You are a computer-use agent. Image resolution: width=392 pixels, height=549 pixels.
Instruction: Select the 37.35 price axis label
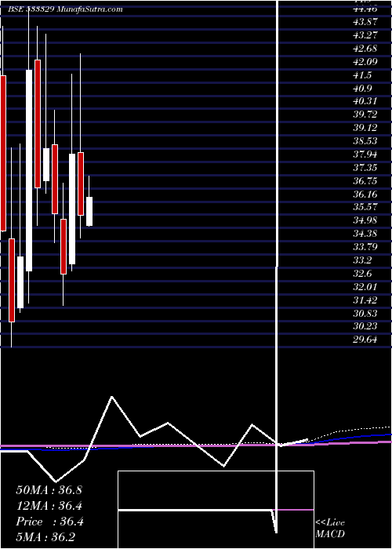click(365, 168)
